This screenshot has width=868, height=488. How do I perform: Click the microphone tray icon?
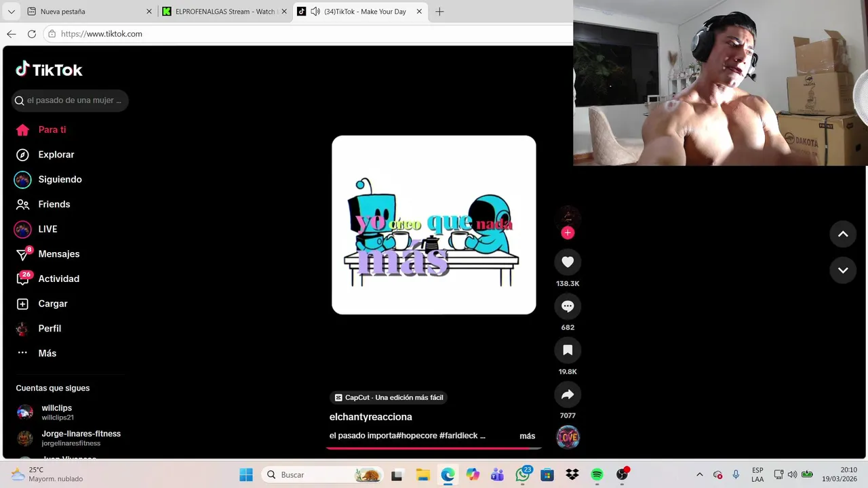click(x=736, y=474)
